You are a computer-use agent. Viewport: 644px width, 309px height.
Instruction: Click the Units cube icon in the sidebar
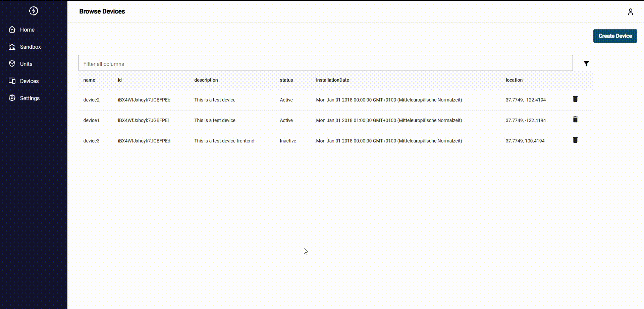point(12,64)
